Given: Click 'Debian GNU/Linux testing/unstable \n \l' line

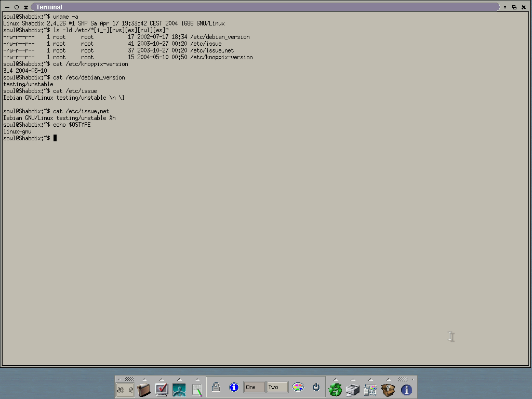Looking at the screenshot, I should [64, 98].
